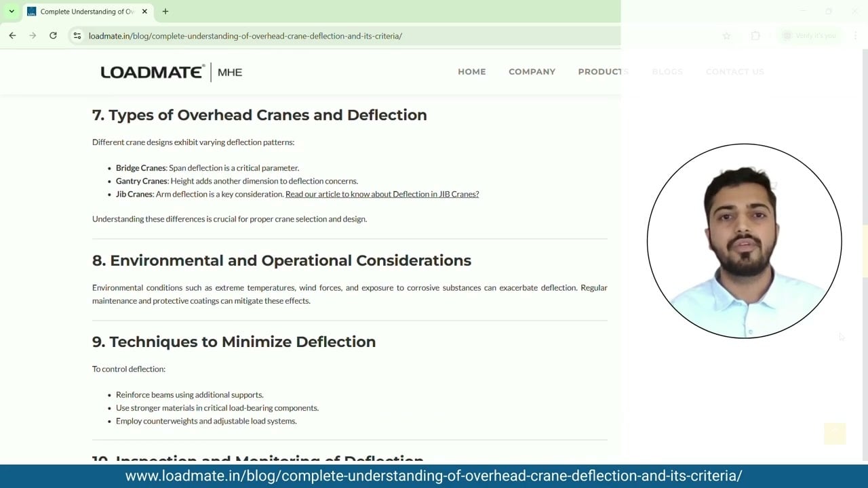Bookmark this page with the star icon
Image resolution: width=868 pixels, height=488 pixels.
(726, 36)
